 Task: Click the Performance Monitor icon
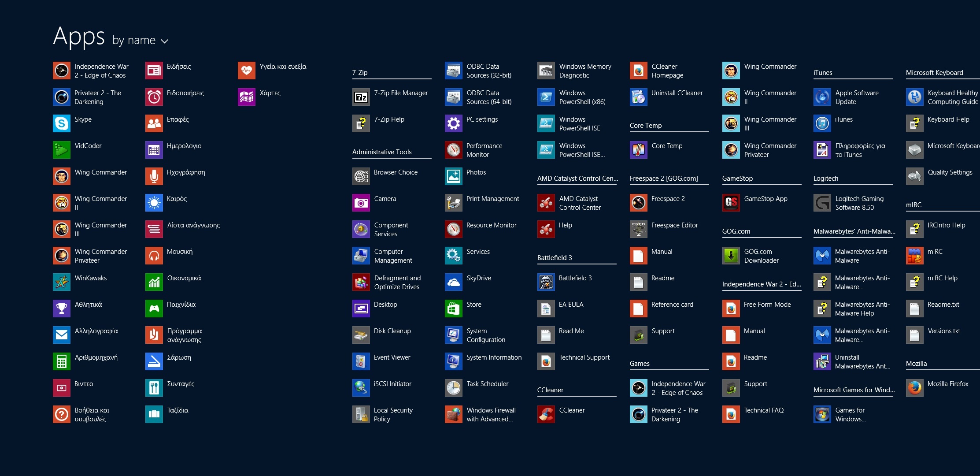pos(454,150)
